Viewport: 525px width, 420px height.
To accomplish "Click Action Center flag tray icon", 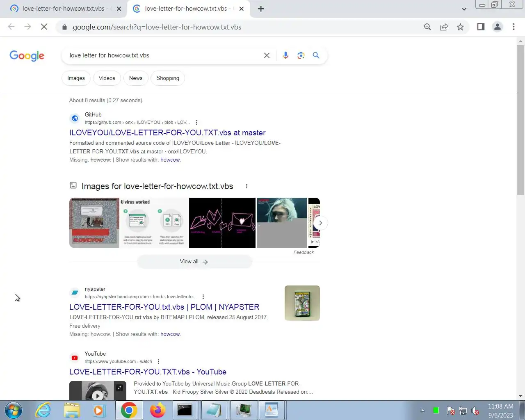I will point(450,411).
